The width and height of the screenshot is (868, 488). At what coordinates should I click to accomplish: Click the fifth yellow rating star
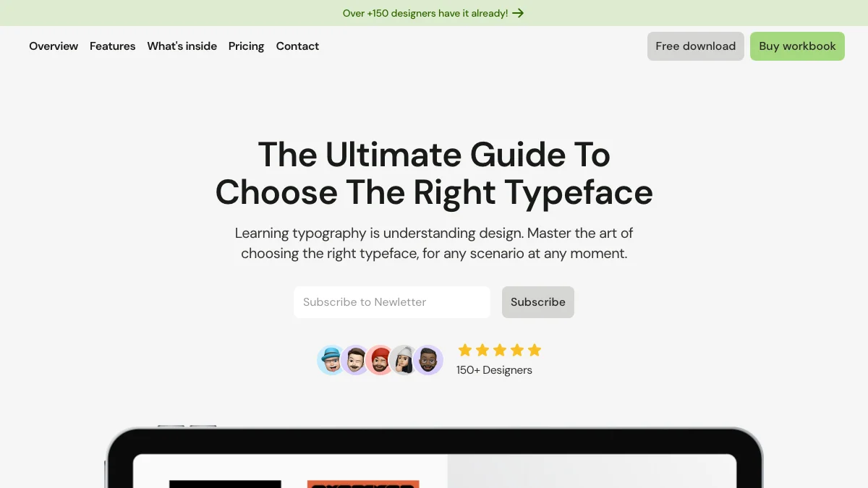click(535, 351)
